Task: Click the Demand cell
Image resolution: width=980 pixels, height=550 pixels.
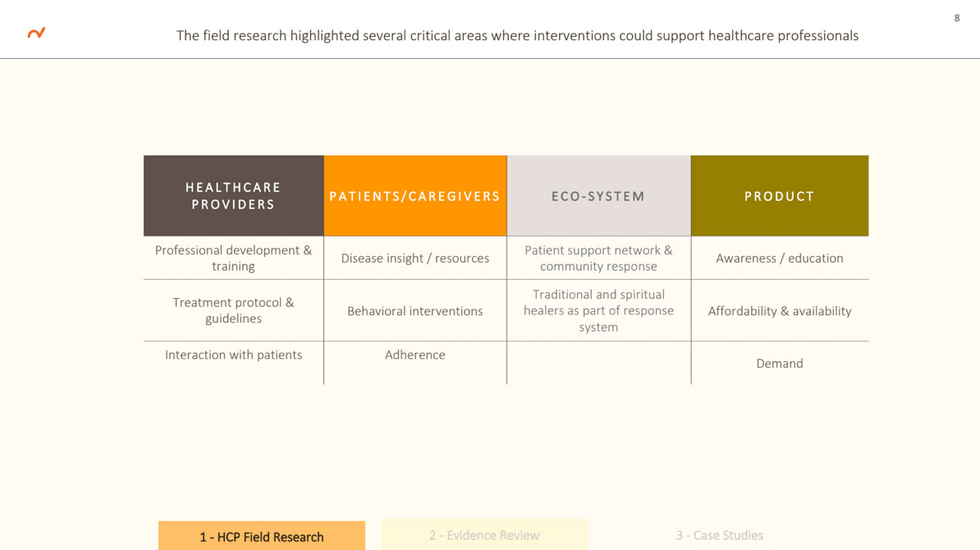Action: click(780, 363)
